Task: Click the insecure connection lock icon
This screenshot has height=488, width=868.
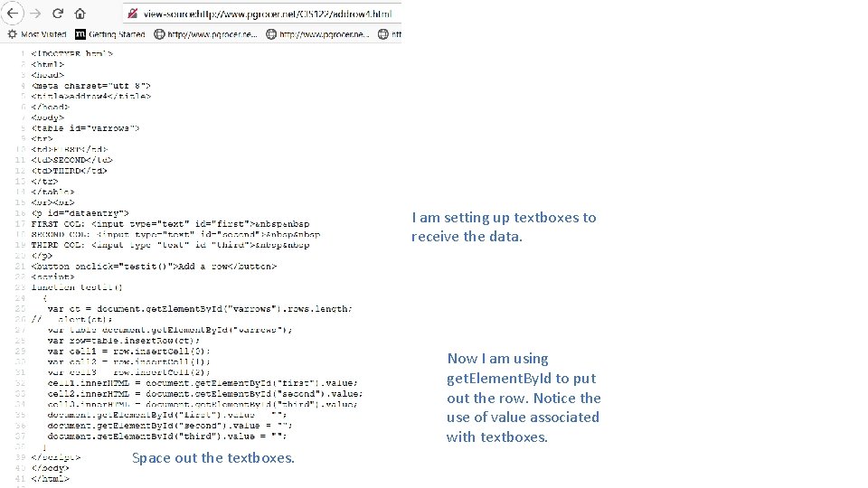Action: coord(132,14)
